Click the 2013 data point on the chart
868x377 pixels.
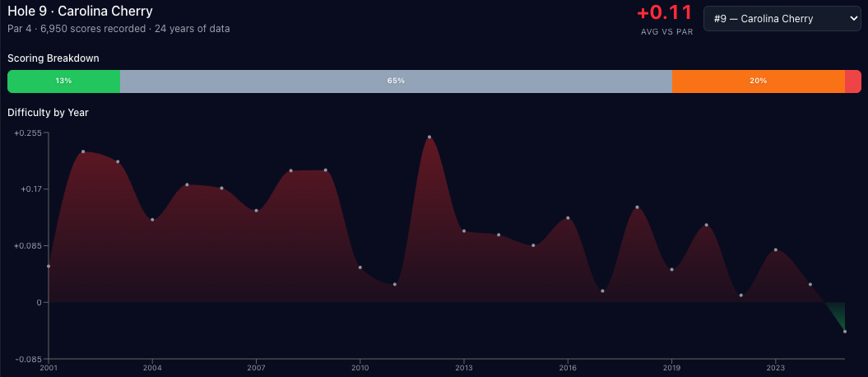pyautogui.click(x=464, y=231)
